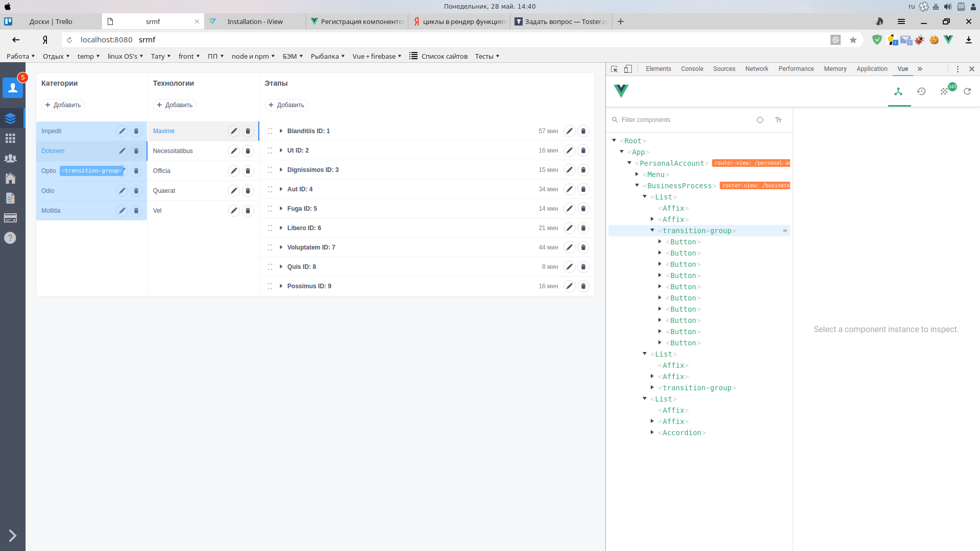Show more devtools tabs with chevron

920,69
